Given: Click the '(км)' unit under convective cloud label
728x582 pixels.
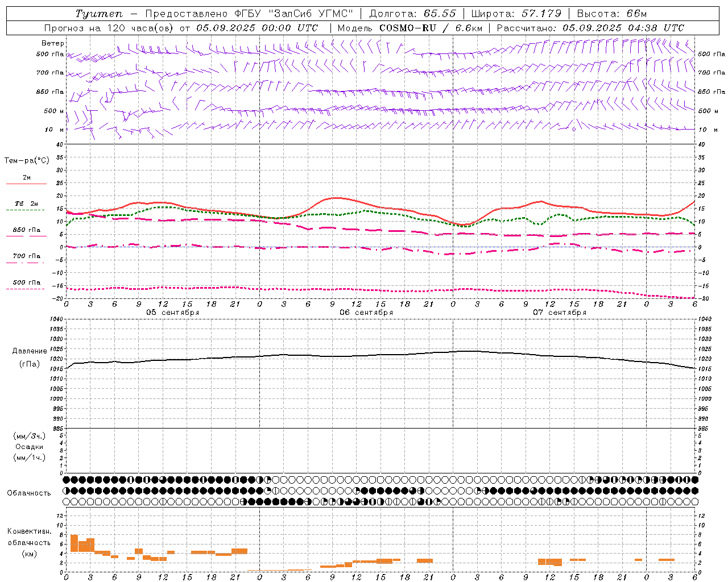Looking at the screenshot, I should 30,554.
